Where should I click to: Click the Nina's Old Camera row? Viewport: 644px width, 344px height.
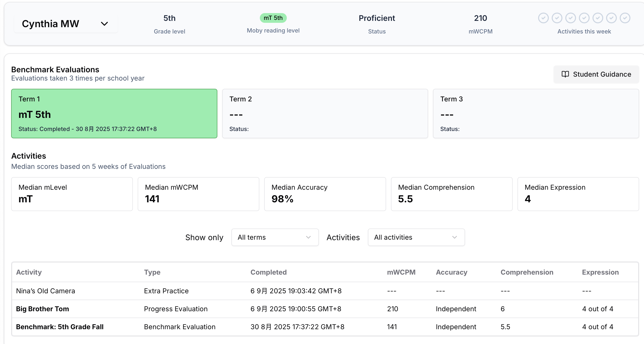[x=45, y=291]
